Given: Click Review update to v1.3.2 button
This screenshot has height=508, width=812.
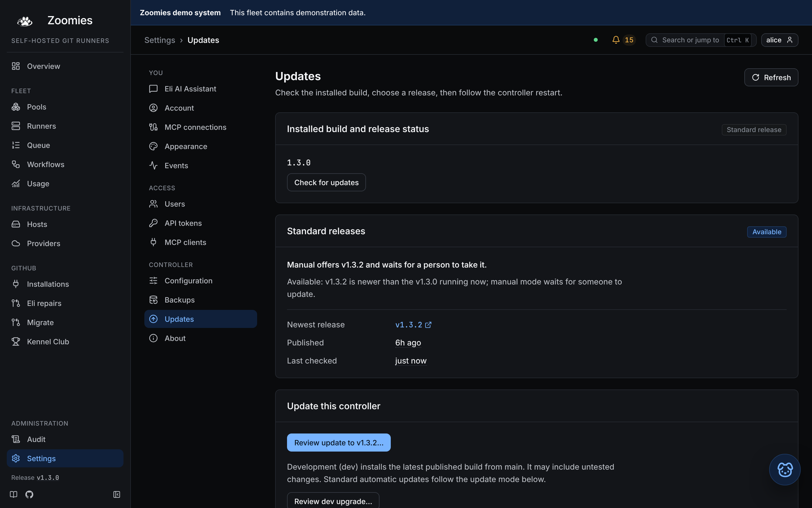Looking at the screenshot, I should tap(339, 443).
